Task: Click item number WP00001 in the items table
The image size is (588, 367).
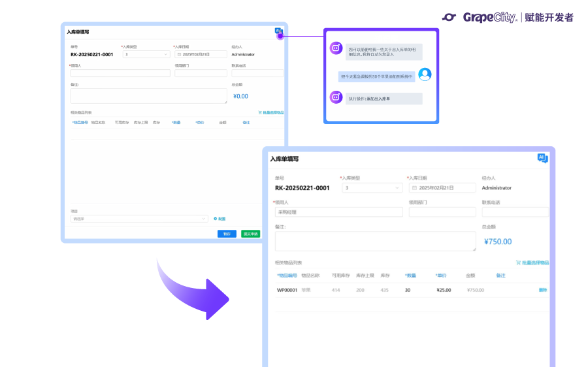Action: click(287, 290)
